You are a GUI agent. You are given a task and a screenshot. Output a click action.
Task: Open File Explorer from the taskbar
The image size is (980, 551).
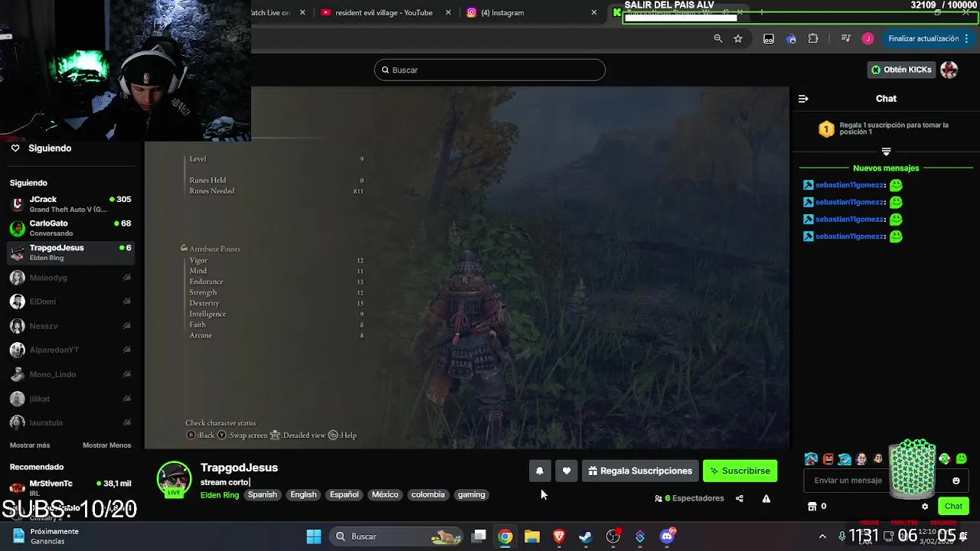point(532,536)
